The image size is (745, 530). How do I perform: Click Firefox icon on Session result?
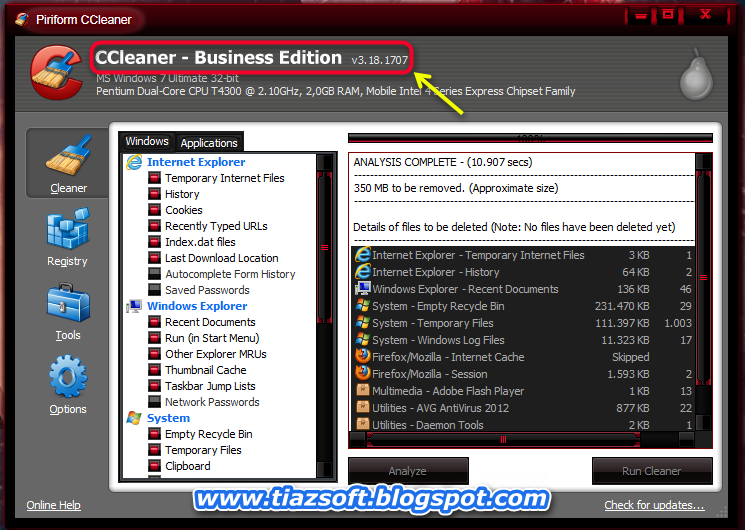[363, 373]
